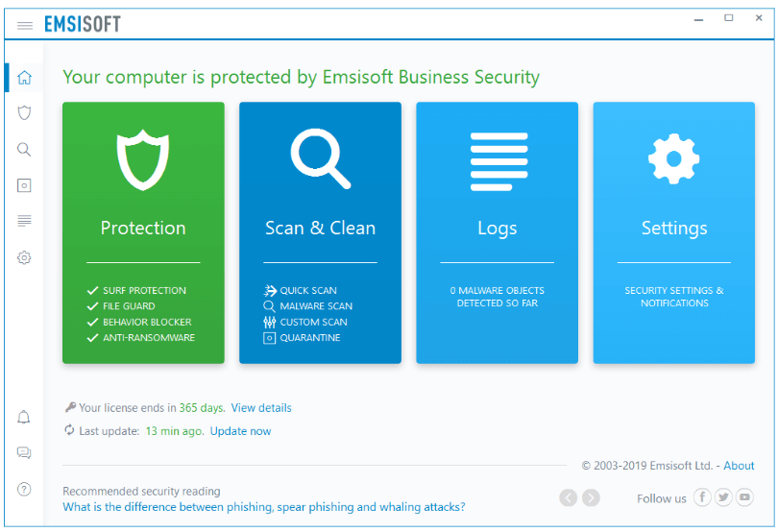778x532 pixels.
Task: Open the chat support icon in sidebar
Action: [x=24, y=452]
